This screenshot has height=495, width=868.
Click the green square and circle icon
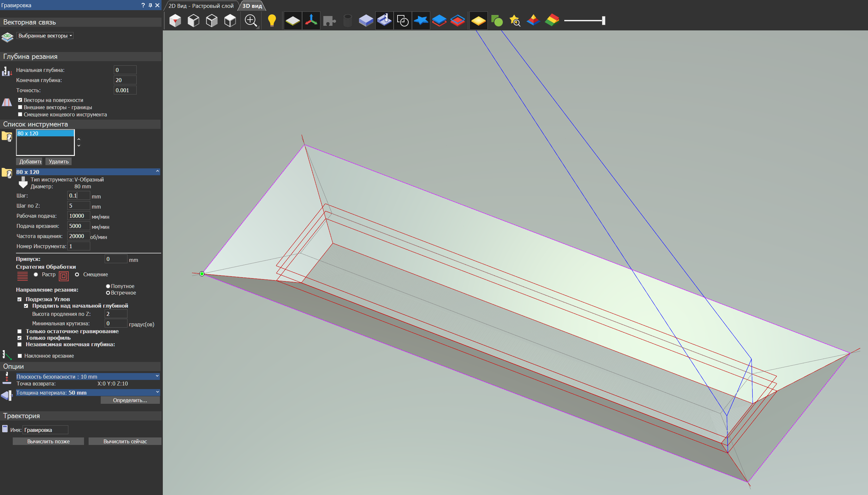point(497,20)
